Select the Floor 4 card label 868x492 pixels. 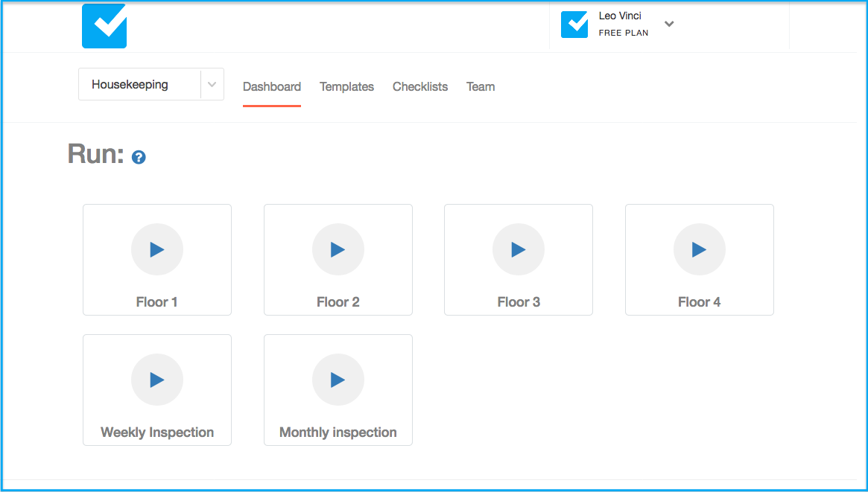(x=699, y=302)
